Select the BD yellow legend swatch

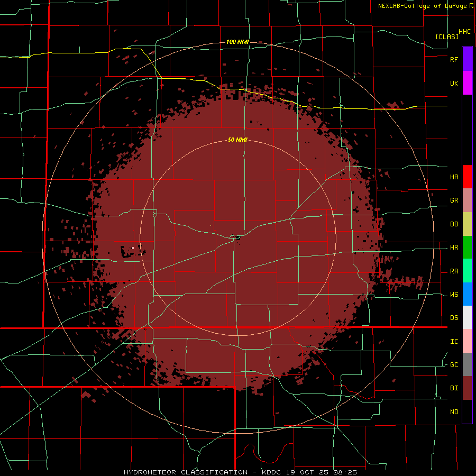[467, 224]
